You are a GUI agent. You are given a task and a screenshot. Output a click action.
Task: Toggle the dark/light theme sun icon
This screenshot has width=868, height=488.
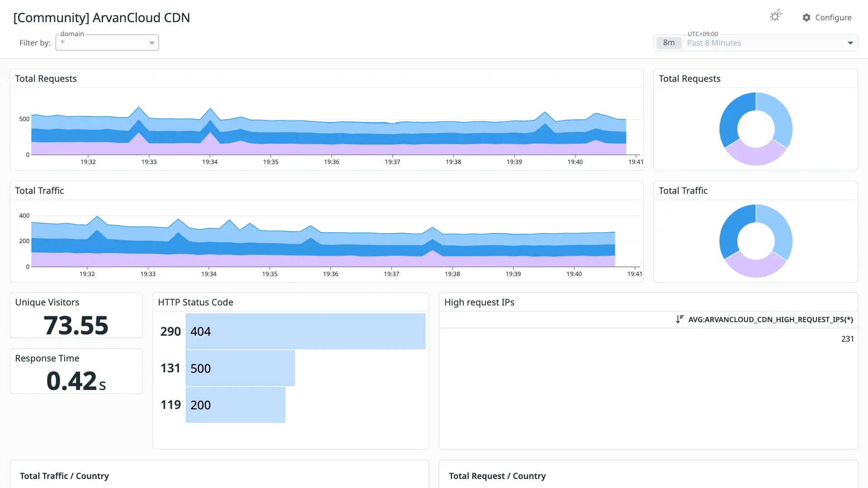click(776, 16)
